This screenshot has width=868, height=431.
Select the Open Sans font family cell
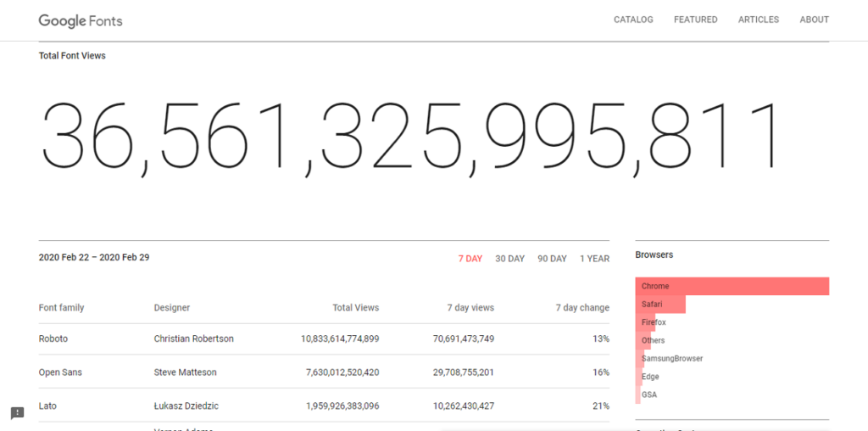point(60,372)
